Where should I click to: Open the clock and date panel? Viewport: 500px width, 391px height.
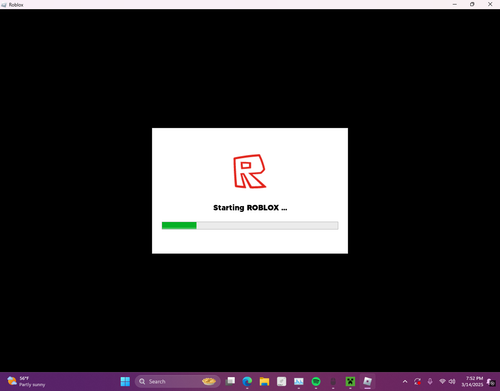pyautogui.click(x=472, y=381)
